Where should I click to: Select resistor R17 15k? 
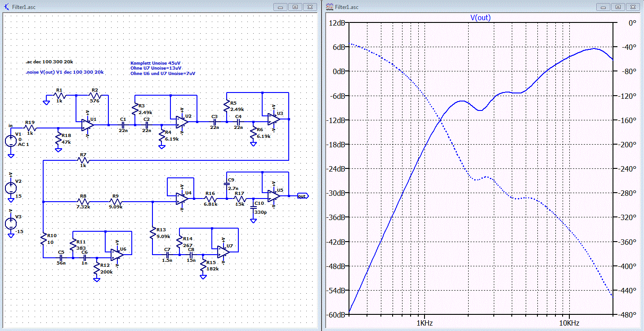point(240,199)
